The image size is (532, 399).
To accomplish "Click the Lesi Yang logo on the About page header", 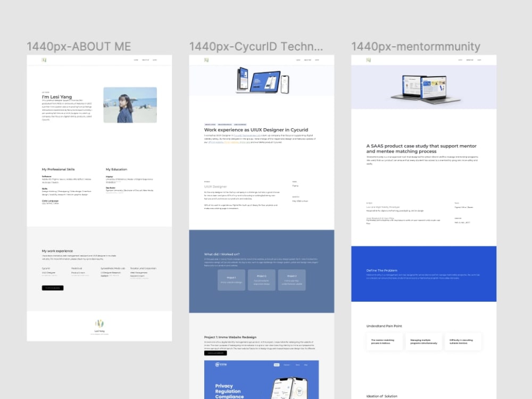I will [x=44, y=60].
